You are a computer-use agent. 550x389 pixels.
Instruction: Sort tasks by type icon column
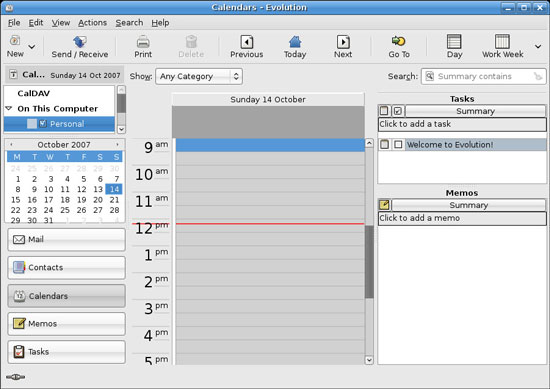click(x=384, y=111)
